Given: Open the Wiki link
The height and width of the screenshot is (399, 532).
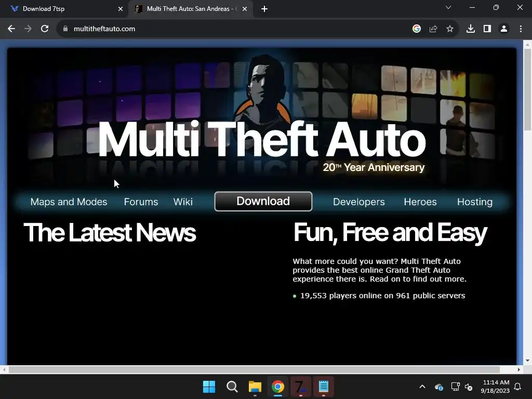Looking at the screenshot, I should 183,202.
